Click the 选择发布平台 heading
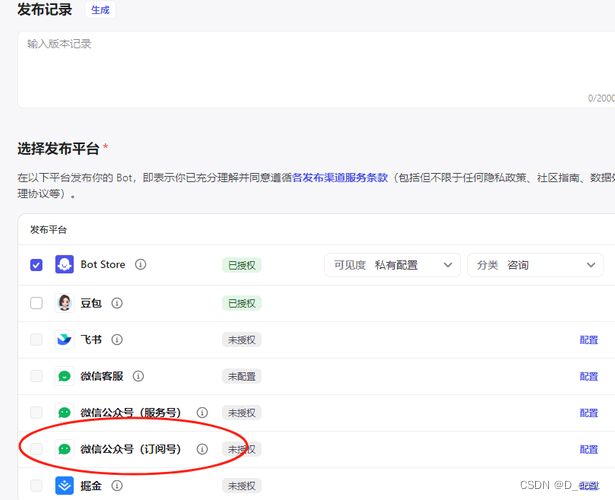This screenshot has height=500, width=615. pos(58,149)
